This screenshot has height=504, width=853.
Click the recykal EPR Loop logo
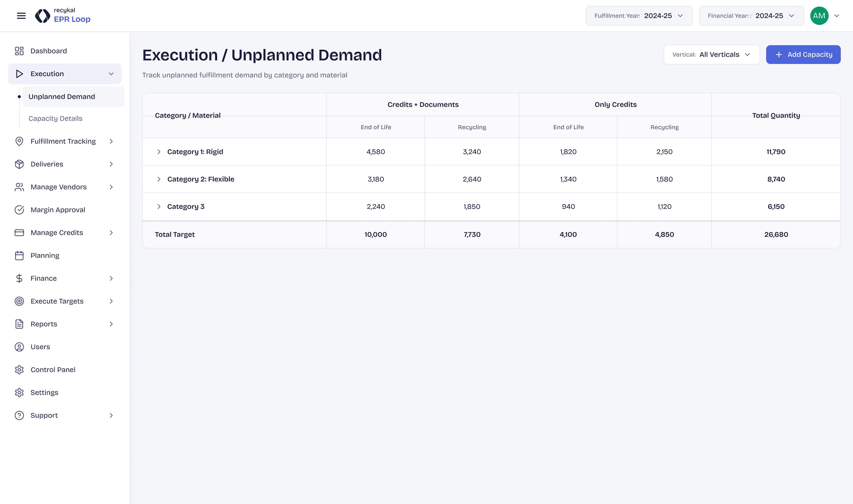[63, 16]
